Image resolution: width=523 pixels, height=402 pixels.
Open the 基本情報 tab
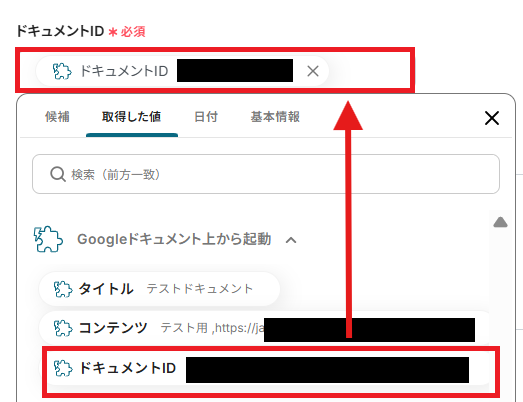click(x=275, y=117)
